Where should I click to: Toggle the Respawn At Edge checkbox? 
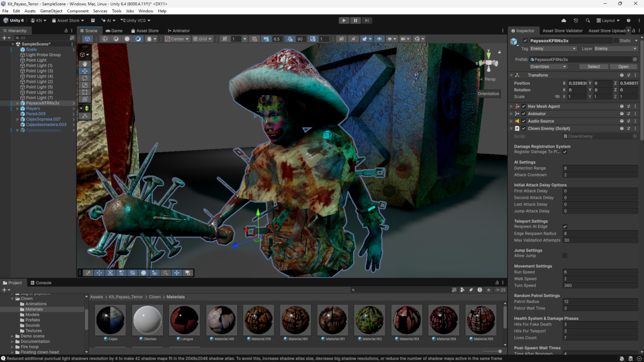[x=565, y=227]
